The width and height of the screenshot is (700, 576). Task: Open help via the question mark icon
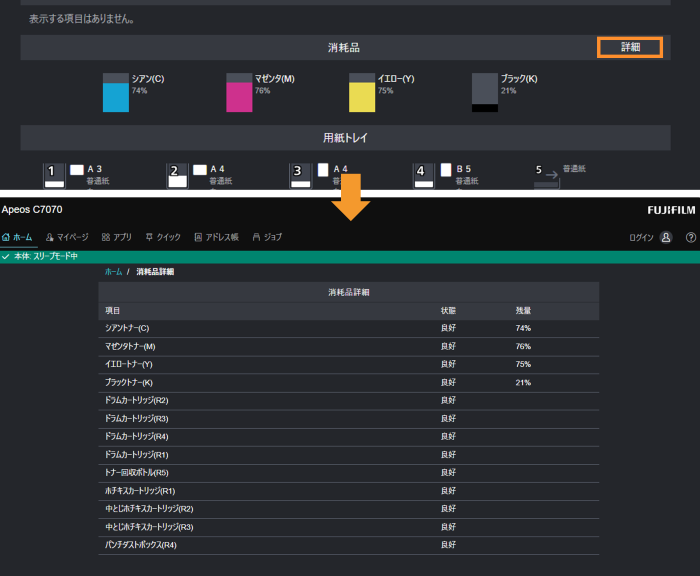coord(690,238)
